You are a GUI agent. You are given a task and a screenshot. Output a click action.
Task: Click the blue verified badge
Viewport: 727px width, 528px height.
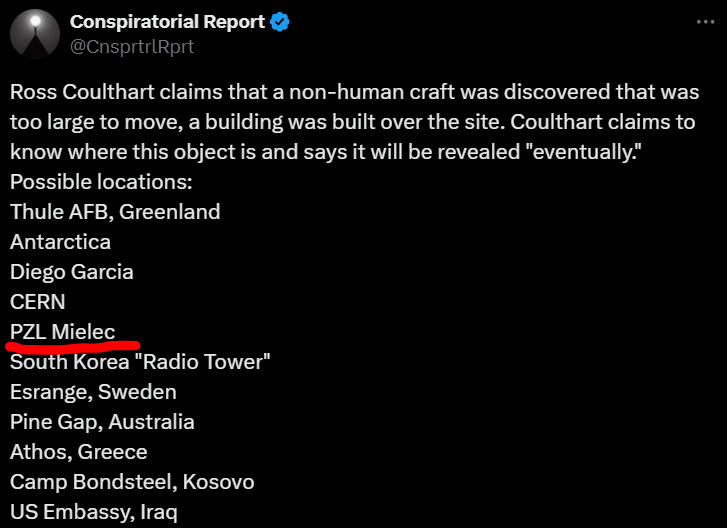tap(283, 22)
